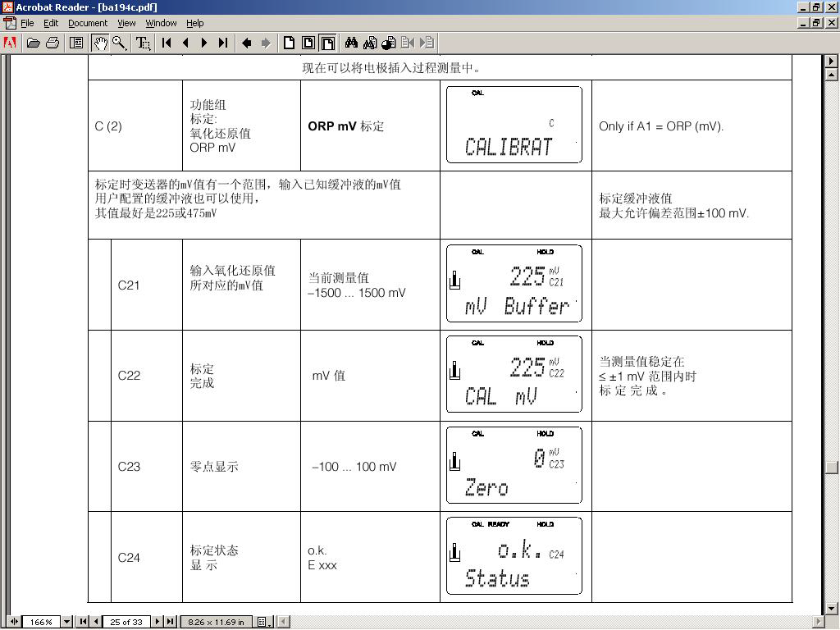Open the zoom percentage dropdown arrow
The height and width of the screenshot is (630, 840).
click(69, 622)
